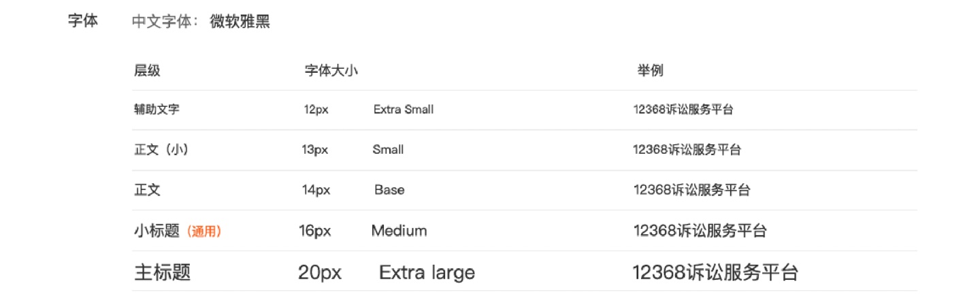Click the Medium size name

[399, 231]
